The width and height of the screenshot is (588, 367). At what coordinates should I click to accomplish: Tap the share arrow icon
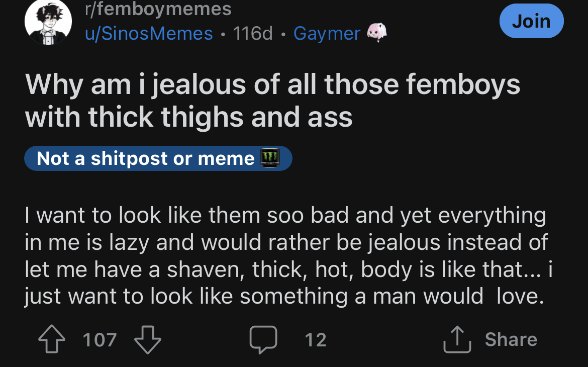[457, 340]
